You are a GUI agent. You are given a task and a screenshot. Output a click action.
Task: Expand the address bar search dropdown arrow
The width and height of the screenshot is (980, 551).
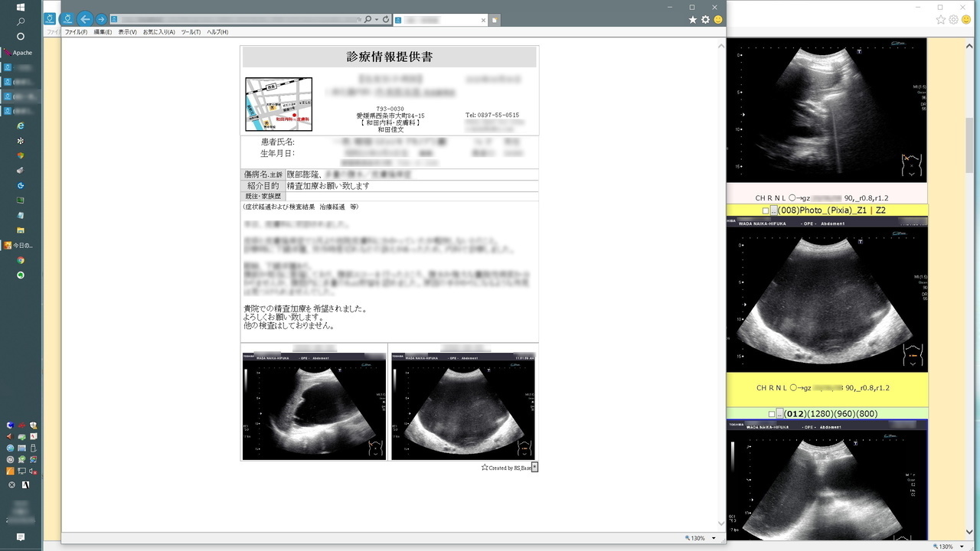[x=376, y=19]
